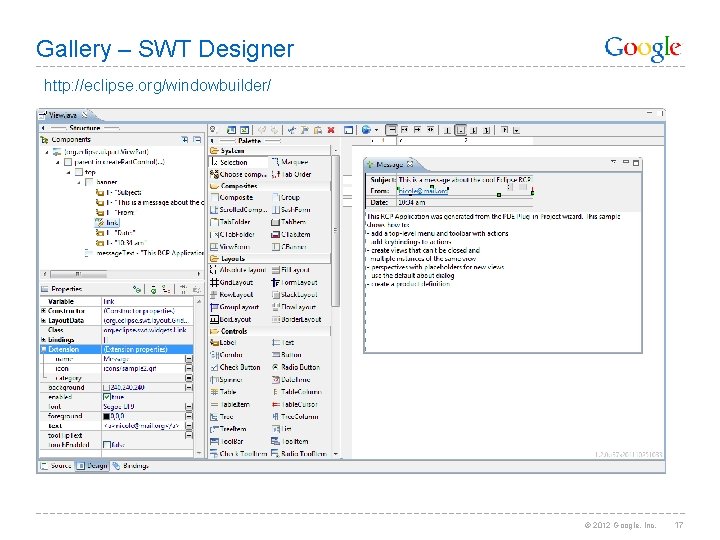The image size is (720, 540).
Task: Choose the Tab Order palette entry
Action: coord(291,174)
